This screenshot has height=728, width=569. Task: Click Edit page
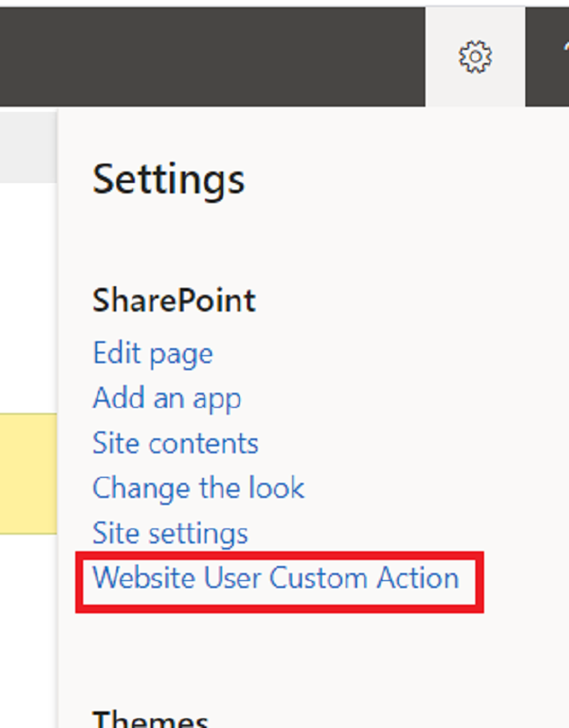pyautogui.click(x=152, y=353)
